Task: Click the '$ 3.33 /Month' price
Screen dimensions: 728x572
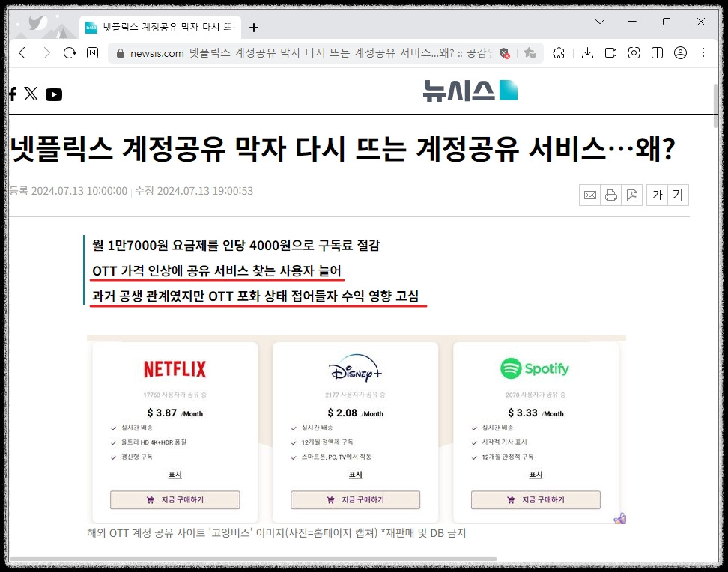Action: pyautogui.click(x=536, y=413)
